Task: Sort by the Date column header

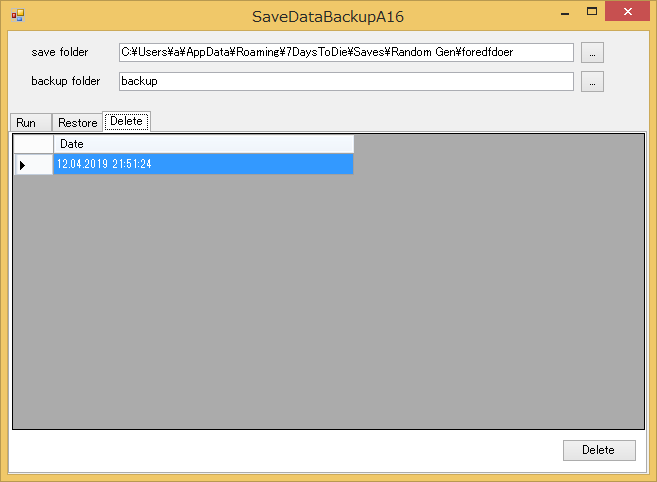Action: (204, 144)
